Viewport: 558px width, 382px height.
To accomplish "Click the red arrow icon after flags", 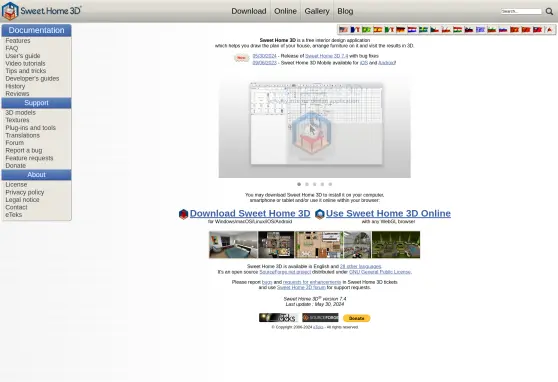I will pyautogui.click(x=549, y=30).
